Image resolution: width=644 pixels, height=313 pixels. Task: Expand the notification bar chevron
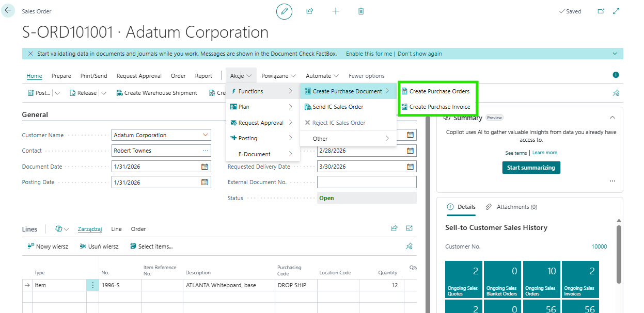click(615, 54)
